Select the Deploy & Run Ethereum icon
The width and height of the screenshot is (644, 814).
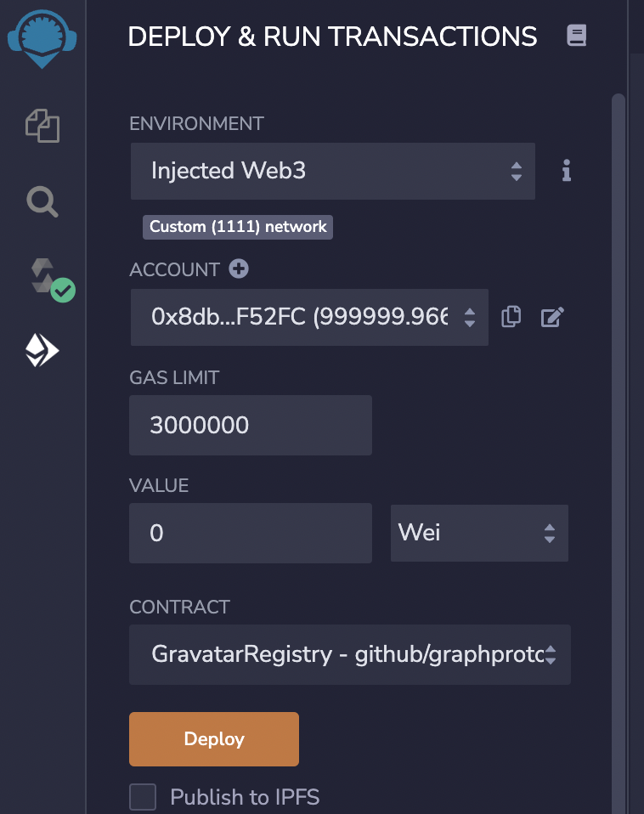tap(42, 350)
